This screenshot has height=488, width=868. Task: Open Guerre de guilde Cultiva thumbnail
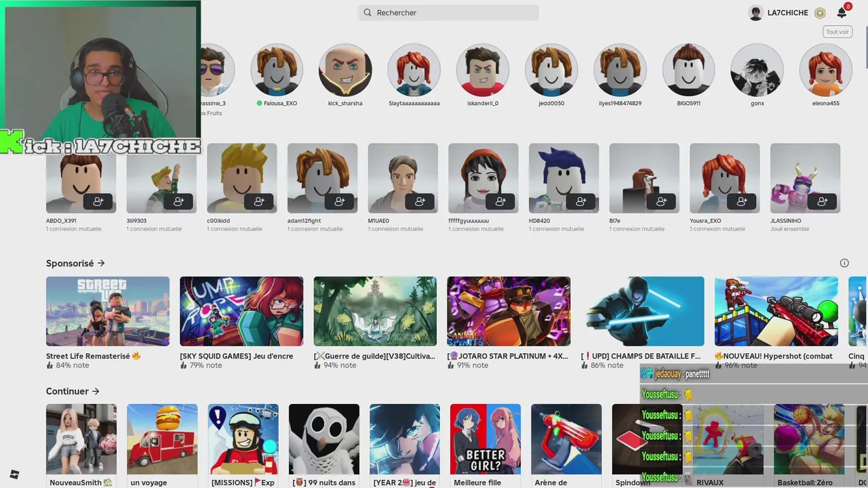pyautogui.click(x=375, y=311)
